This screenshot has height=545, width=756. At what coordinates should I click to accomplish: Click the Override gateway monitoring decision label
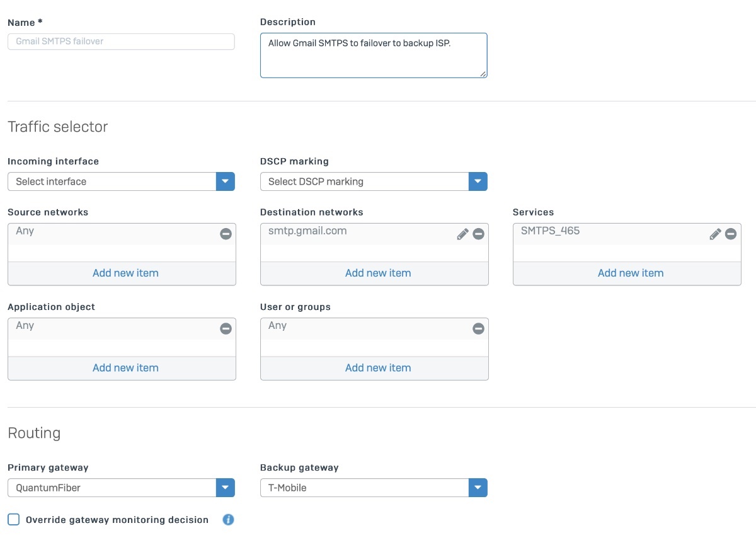click(x=117, y=520)
